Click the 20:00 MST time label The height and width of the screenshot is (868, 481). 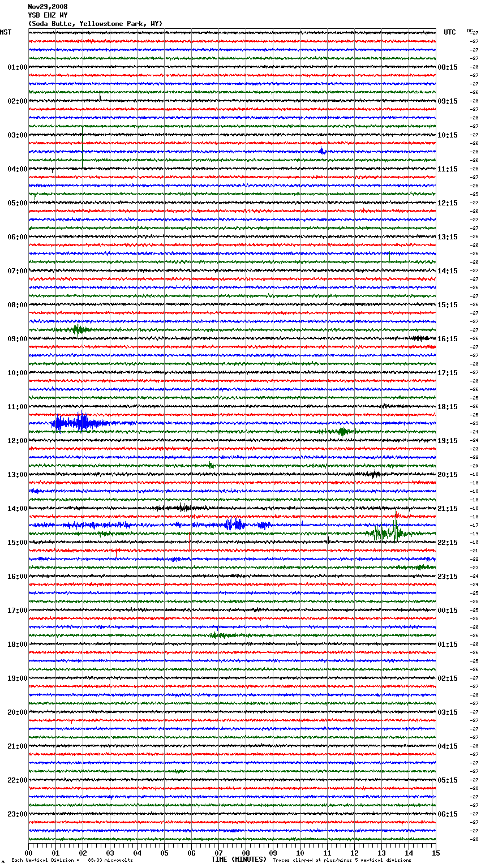tap(17, 712)
